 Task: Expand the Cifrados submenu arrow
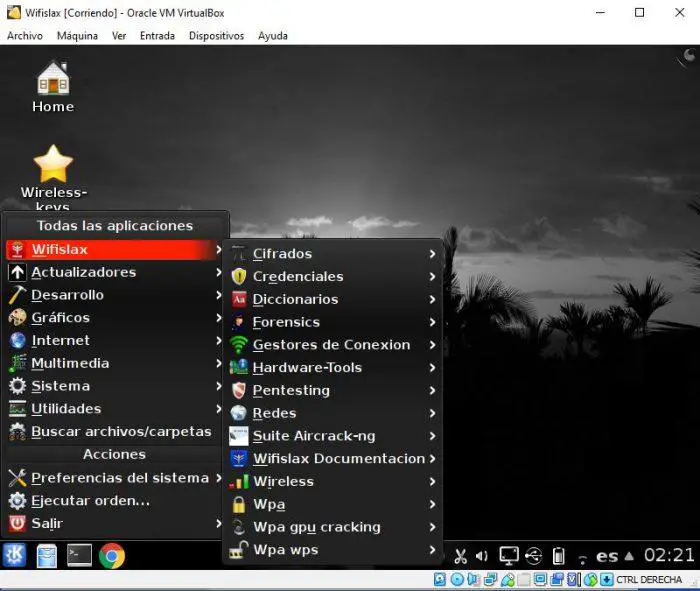pyautogui.click(x=432, y=254)
